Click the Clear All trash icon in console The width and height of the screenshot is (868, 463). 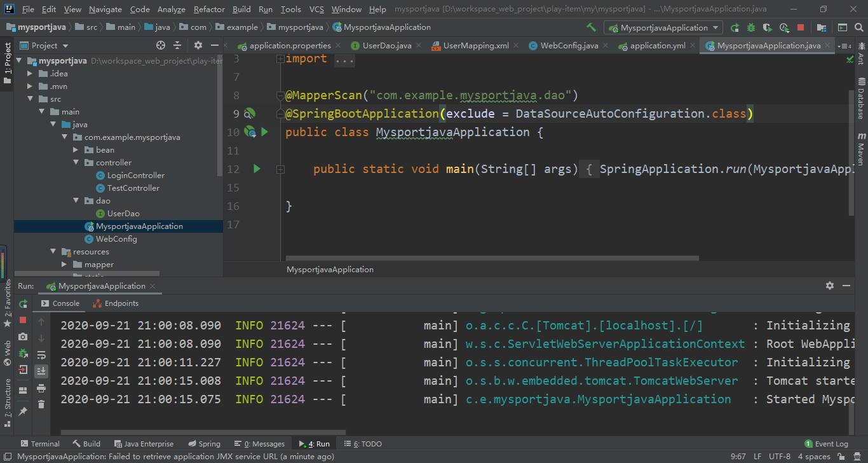(41, 404)
